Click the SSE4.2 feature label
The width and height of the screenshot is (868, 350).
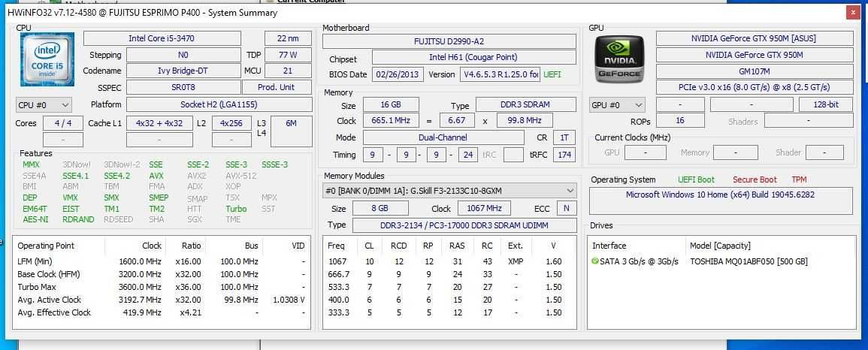[x=116, y=176]
